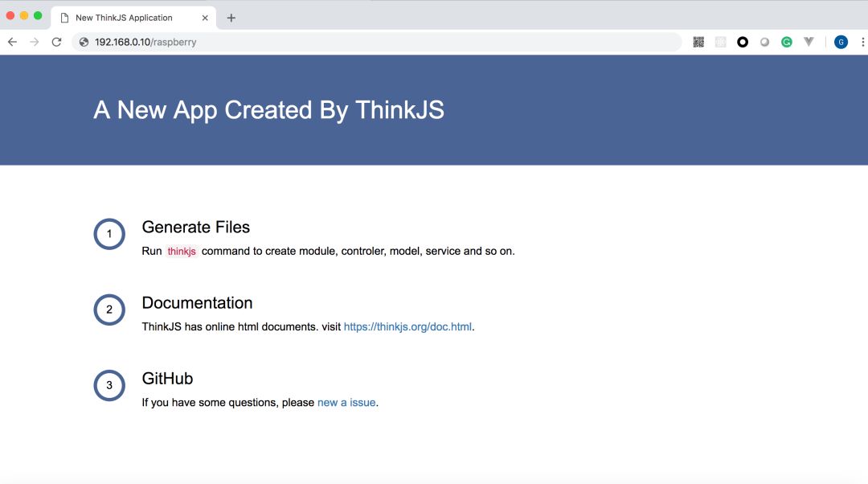Image resolution: width=868 pixels, height=484 pixels.
Task: Click the 'Documentation' heading
Action: pos(197,303)
